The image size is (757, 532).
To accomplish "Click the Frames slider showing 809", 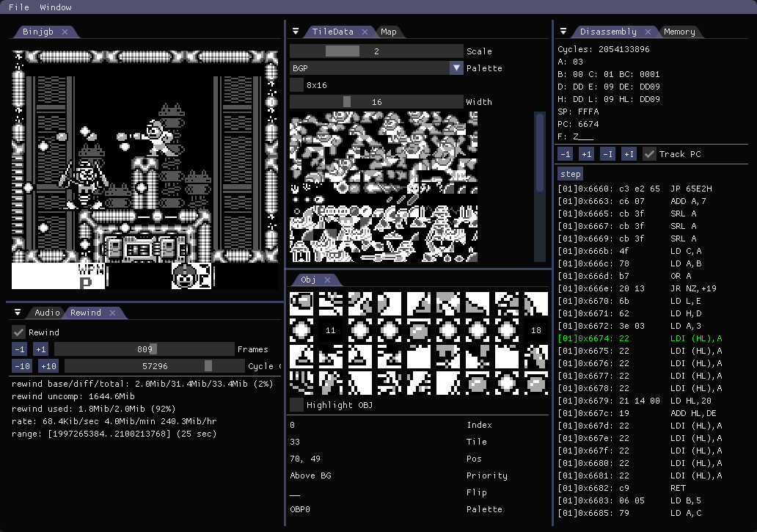I will [x=144, y=349].
